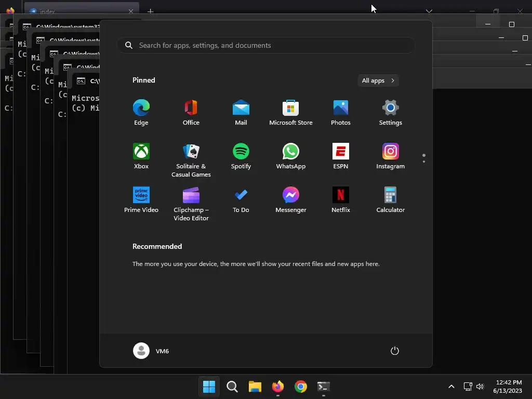Open File Explorer from taskbar
532x399 pixels.
255,387
